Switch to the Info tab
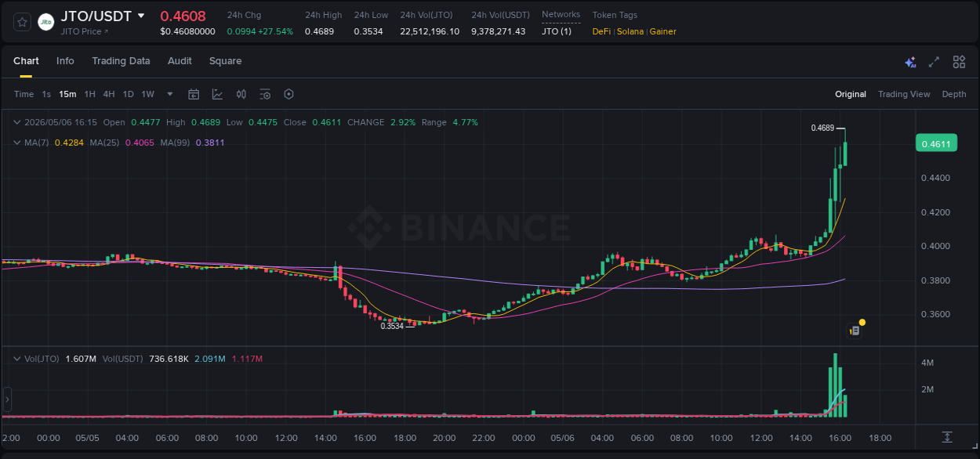980x459 pixels. [65, 61]
